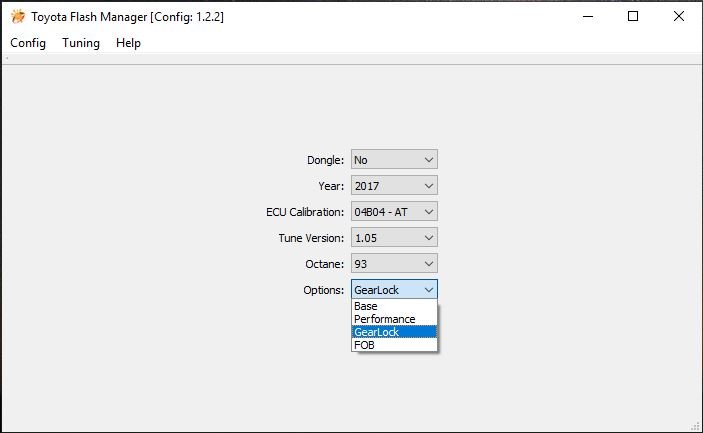Click the ECU Calibration: label
Viewport: 703px width, 433px height.
[x=305, y=212]
